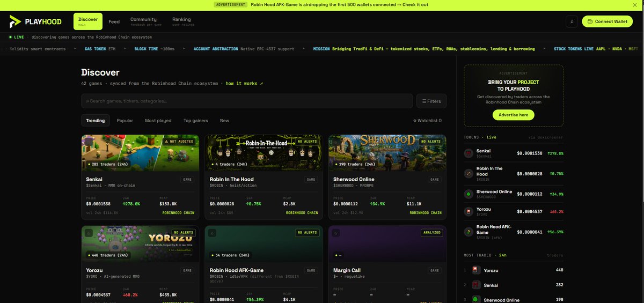Open the Yorozu game banner thumbnail
Viewport: 644px width, 303px height.
pyautogui.click(x=140, y=244)
